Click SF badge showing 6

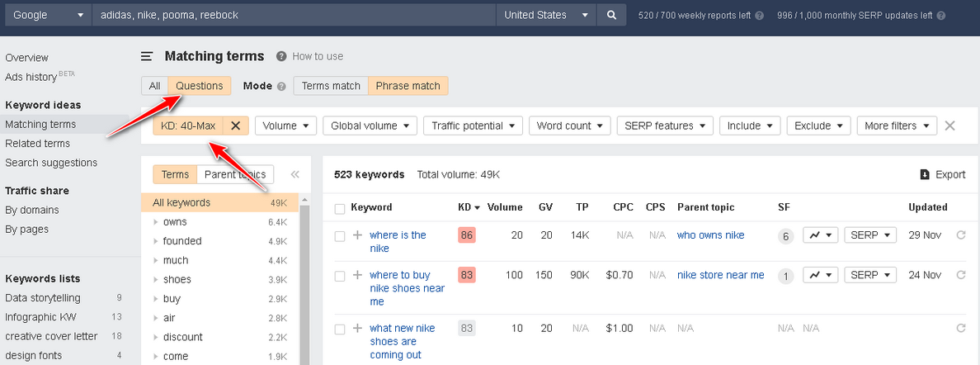tap(785, 237)
